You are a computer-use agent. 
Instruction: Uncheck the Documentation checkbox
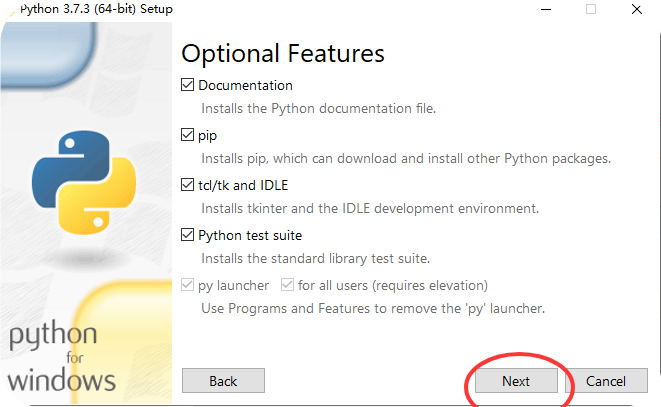click(x=188, y=85)
